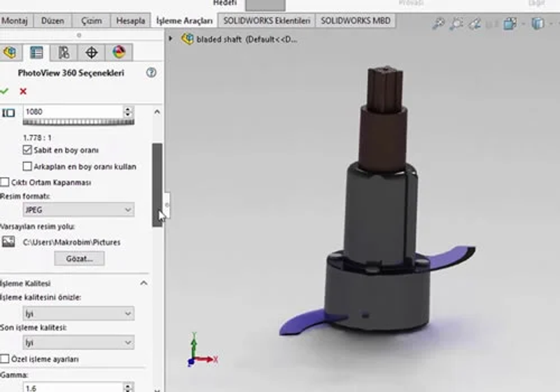Enable 'Arkaplan en boy oranı kullan' checkbox
Image resolution: width=560 pixels, height=392 pixels.
(x=27, y=167)
